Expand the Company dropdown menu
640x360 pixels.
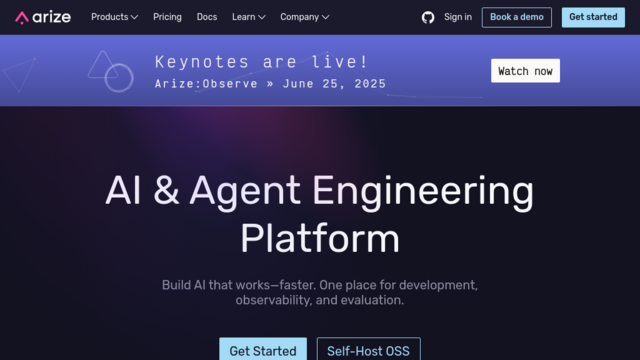click(304, 17)
